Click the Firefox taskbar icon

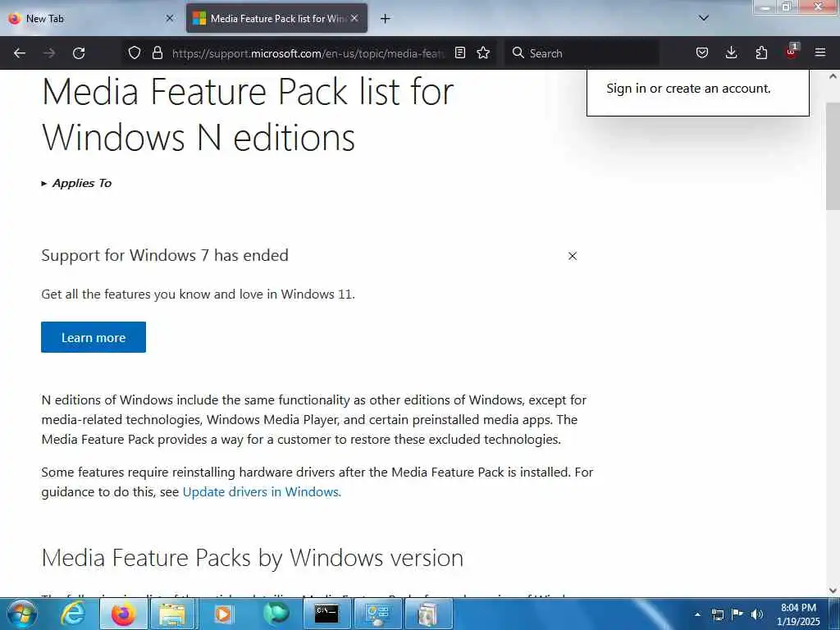[x=123, y=614]
